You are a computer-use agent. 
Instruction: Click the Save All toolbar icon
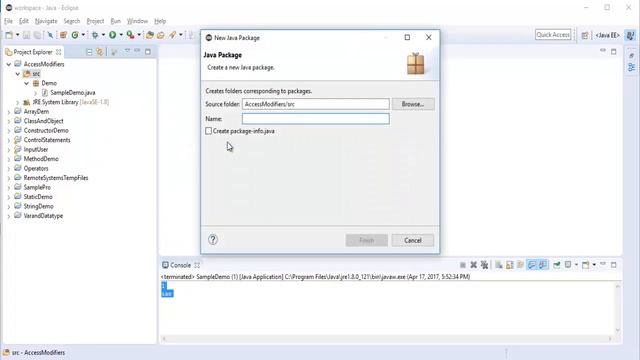tap(37, 35)
